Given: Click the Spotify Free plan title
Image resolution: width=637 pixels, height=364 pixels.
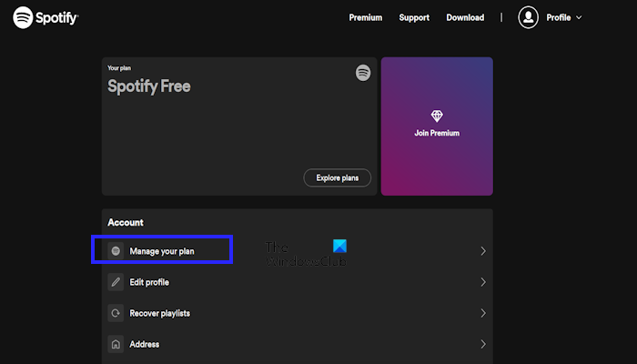Looking at the screenshot, I should click(x=149, y=87).
